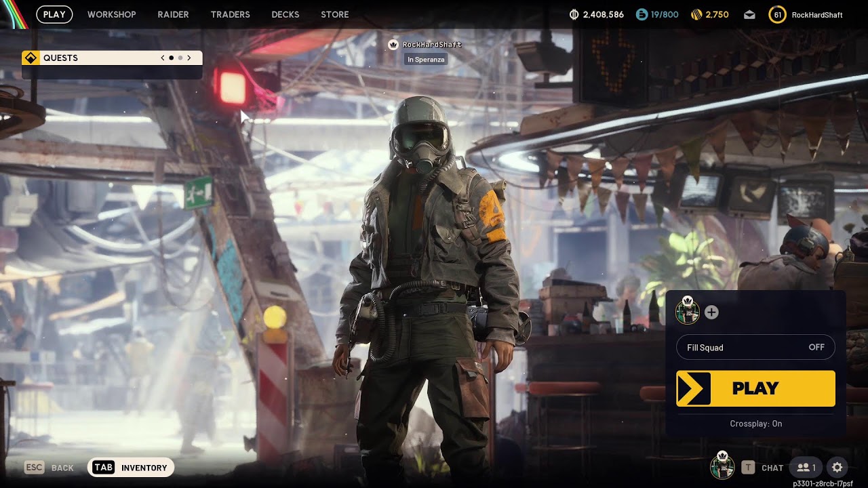The height and width of the screenshot is (488, 868).
Task: Click the squad member avatar in play panel
Action: [x=688, y=310]
